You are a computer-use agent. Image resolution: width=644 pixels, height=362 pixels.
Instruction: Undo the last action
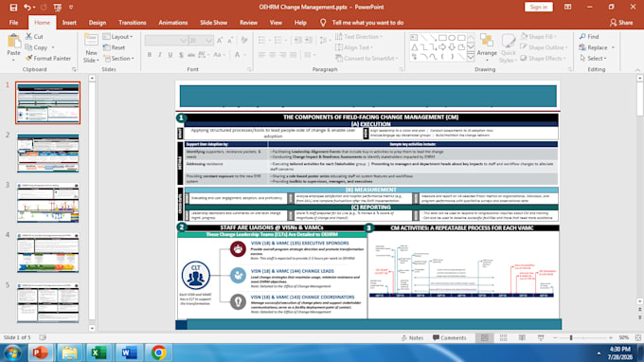pos(27,8)
